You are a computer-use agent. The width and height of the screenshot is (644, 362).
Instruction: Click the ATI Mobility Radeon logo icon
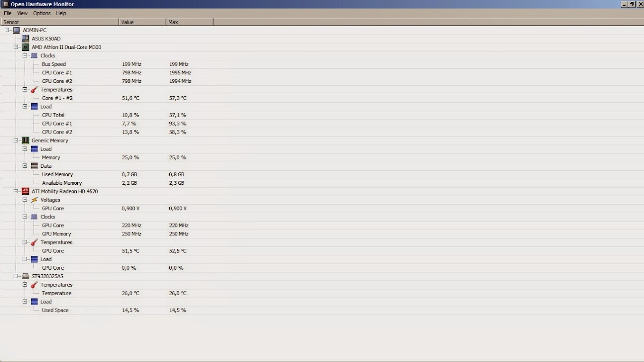pyautogui.click(x=25, y=191)
